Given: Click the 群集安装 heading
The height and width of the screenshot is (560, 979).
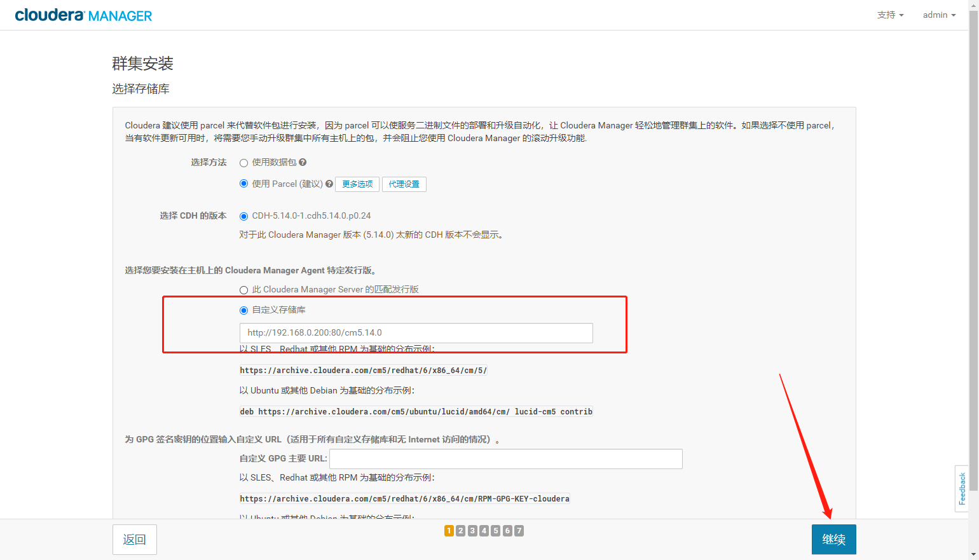Looking at the screenshot, I should click(143, 64).
